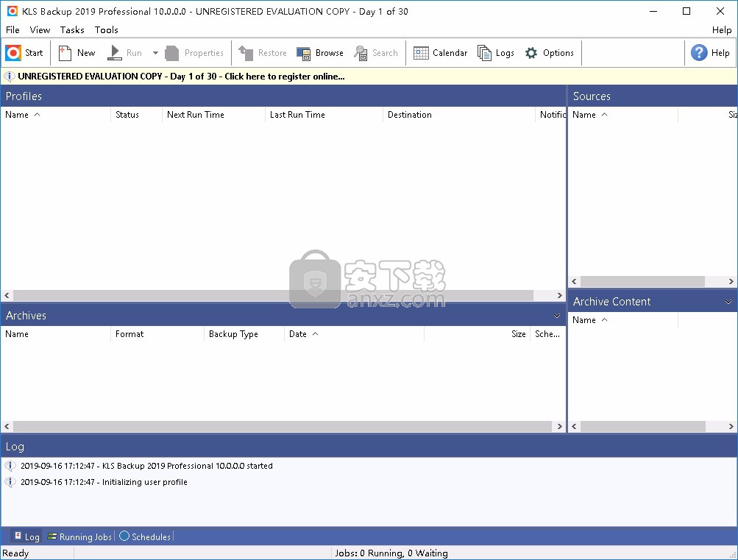This screenshot has height=560, width=738.
Task: Click the Ready status bar text
Action: click(x=15, y=553)
